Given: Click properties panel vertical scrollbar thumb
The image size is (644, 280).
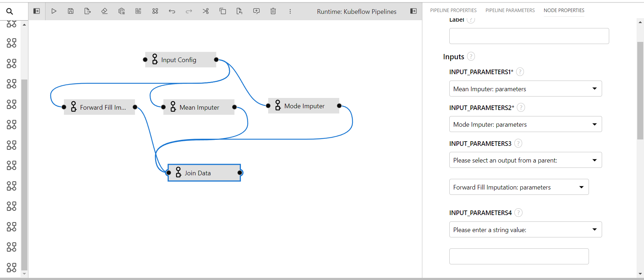Looking at the screenshot, I should point(640,90).
